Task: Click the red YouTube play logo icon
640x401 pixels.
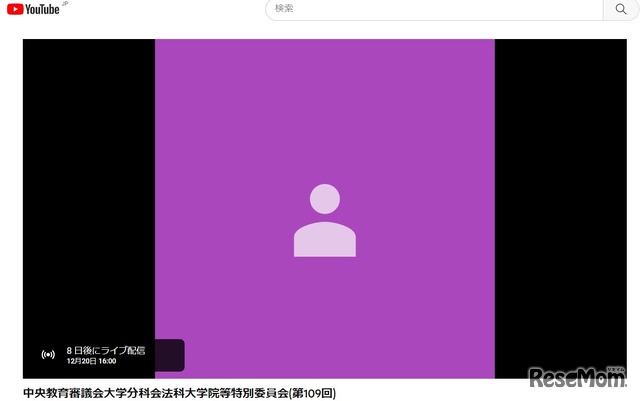Action: (x=15, y=9)
